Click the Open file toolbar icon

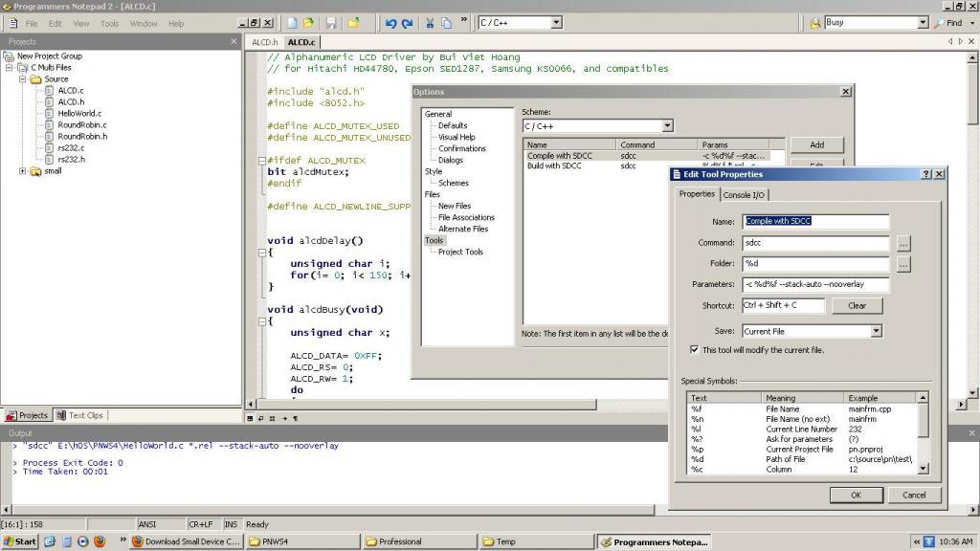click(x=308, y=23)
